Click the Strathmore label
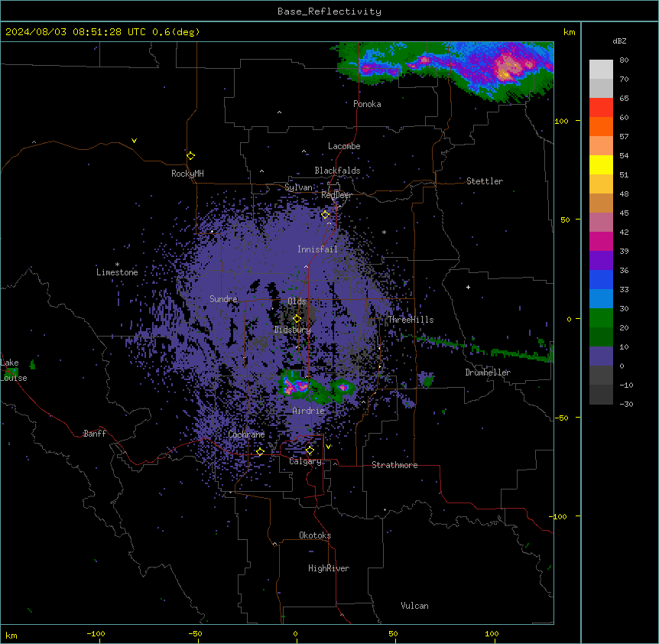Viewport: 659px width, 644px height. pyautogui.click(x=394, y=465)
